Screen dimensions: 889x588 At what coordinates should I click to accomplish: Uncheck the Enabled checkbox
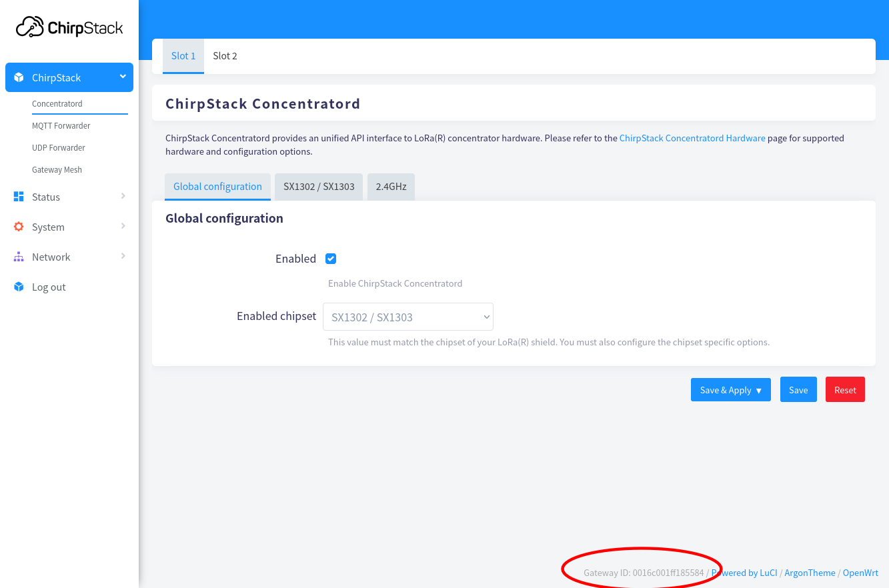click(331, 259)
